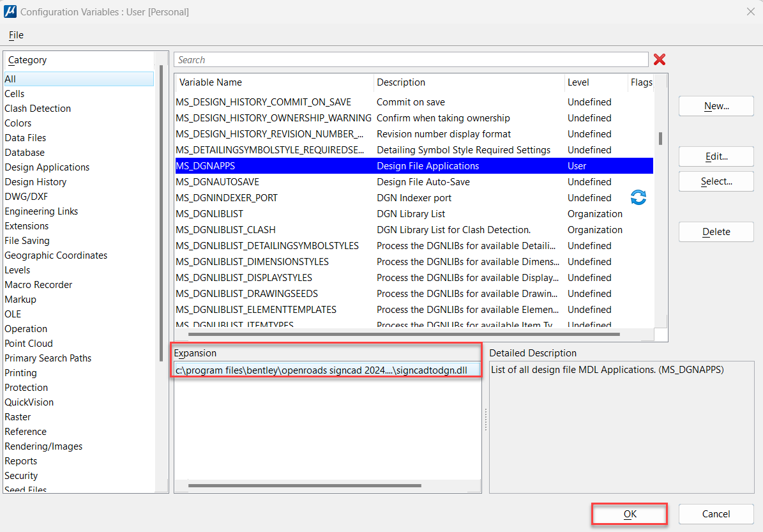The width and height of the screenshot is (763, 532).
Task: Select the MS_DGNLIBLIST_ELEMENTTEMPLATES variable row
Action: pyautogui.click(x=414, y=310)
